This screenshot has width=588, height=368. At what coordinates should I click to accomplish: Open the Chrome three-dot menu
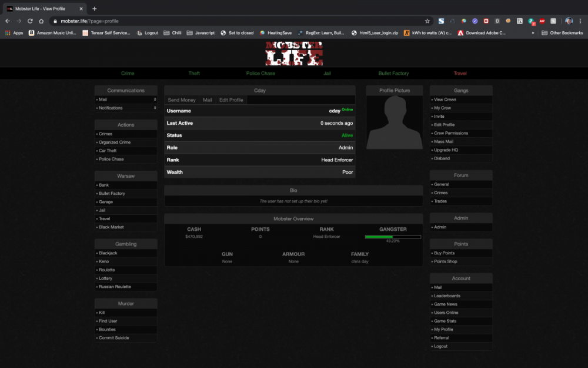click(581, 20)
